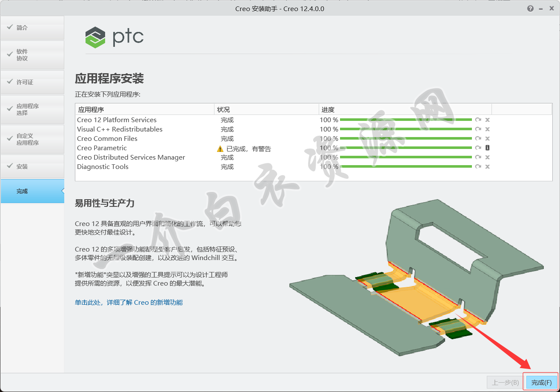Click status 已完成，有警告 for Creo Parametric

[x=249, y=149]
